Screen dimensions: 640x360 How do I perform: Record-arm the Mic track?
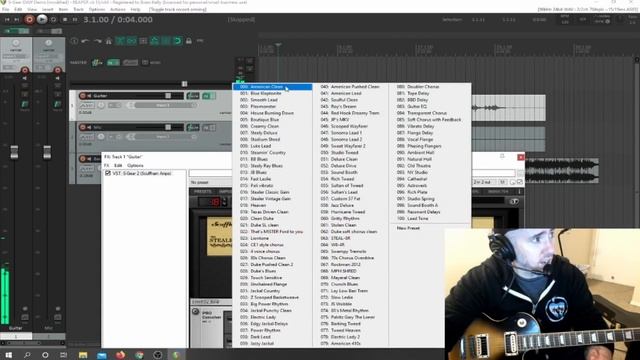tap(83, 127)
